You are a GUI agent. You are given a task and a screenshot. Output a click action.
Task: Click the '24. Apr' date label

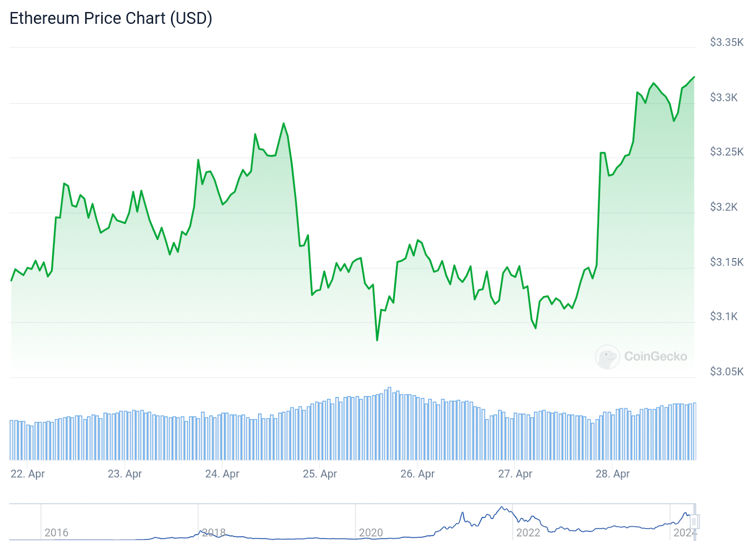click(222, 474)
